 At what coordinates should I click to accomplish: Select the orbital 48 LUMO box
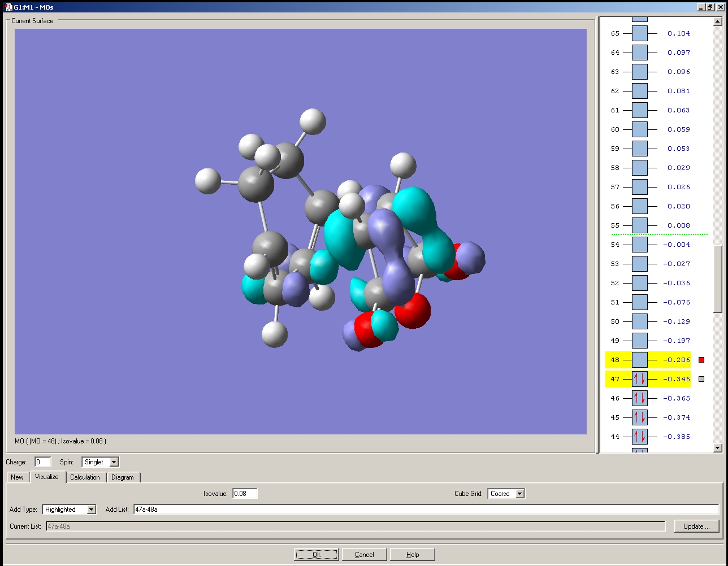[639, 360]
